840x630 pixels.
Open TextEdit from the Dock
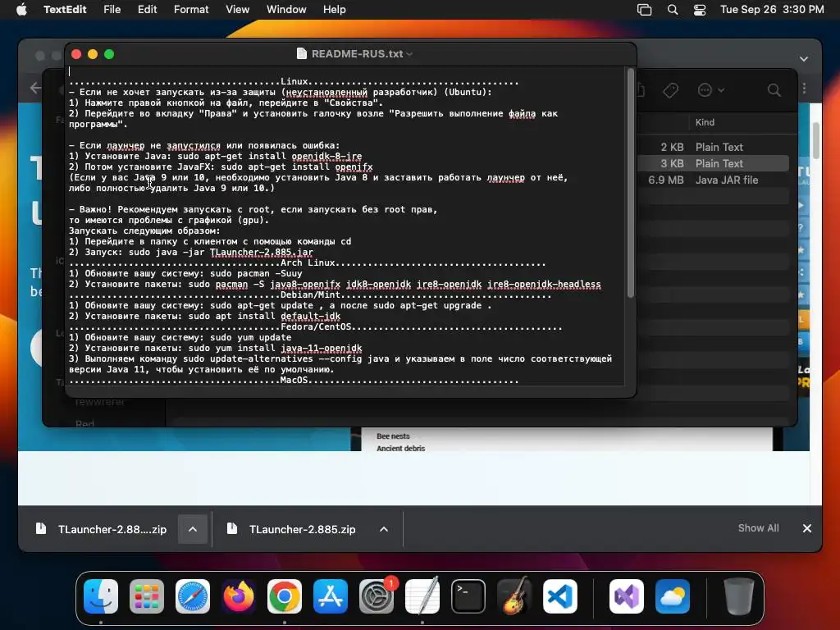tap(422, 596)
